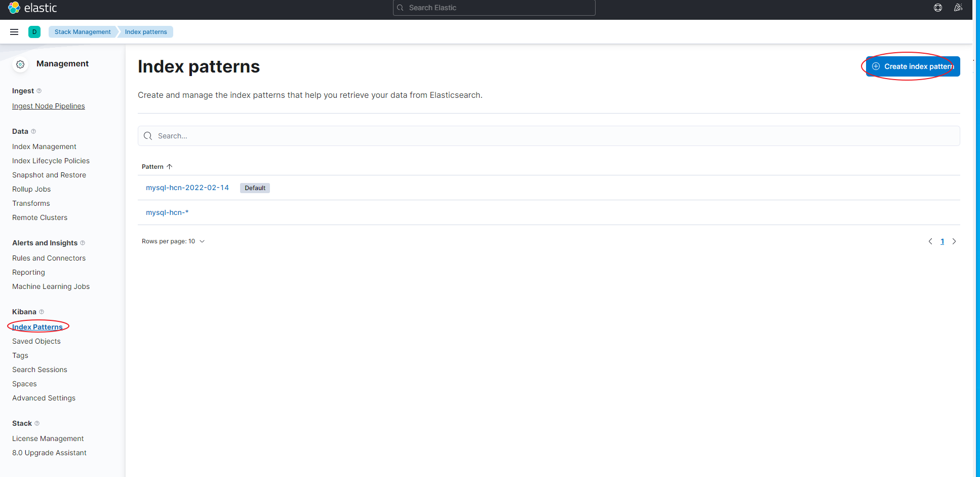Focus the Search Elastic field
980x477 pixels.
coord(494,8)
